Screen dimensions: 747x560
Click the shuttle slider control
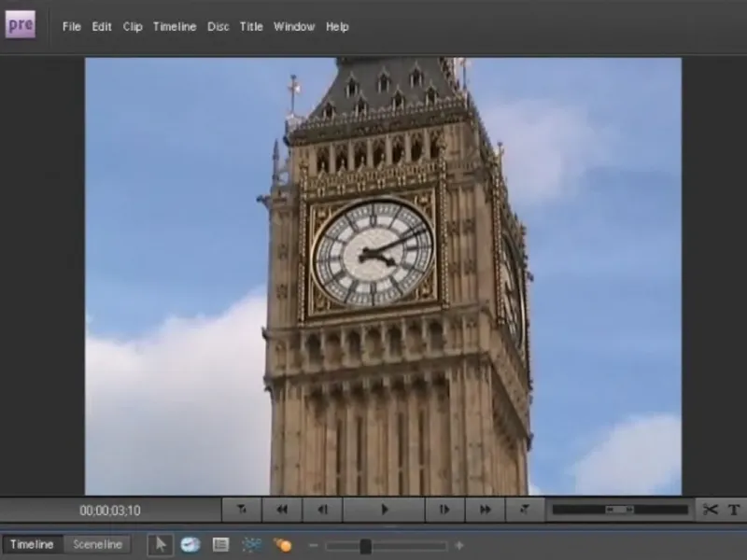tap(619, 510)
